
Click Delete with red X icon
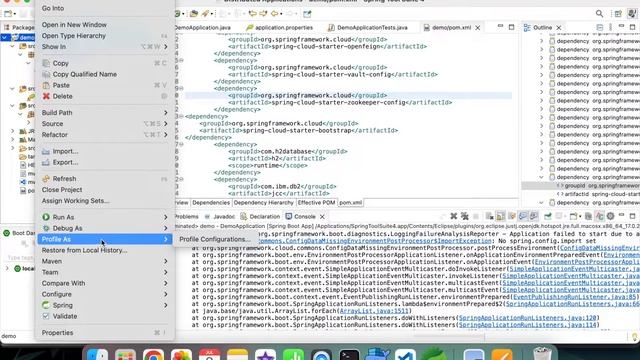coord(62,96)
